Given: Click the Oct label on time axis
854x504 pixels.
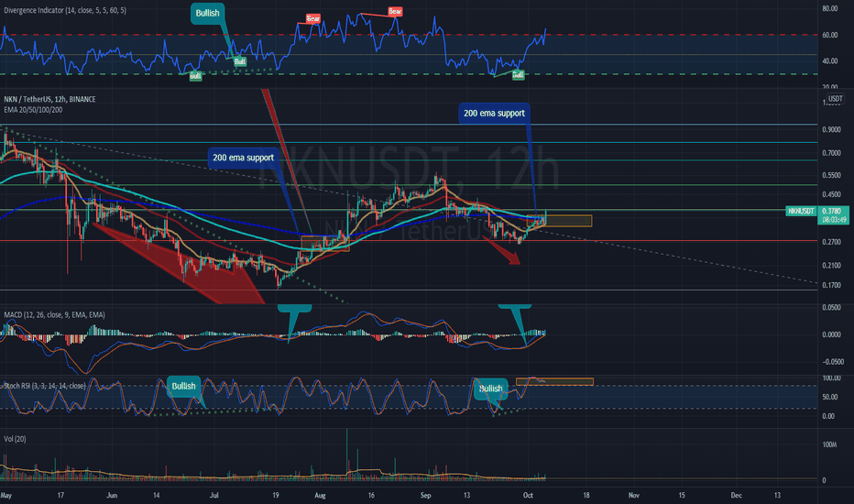Looking at the screenshot, I should (x=528, y=495).
